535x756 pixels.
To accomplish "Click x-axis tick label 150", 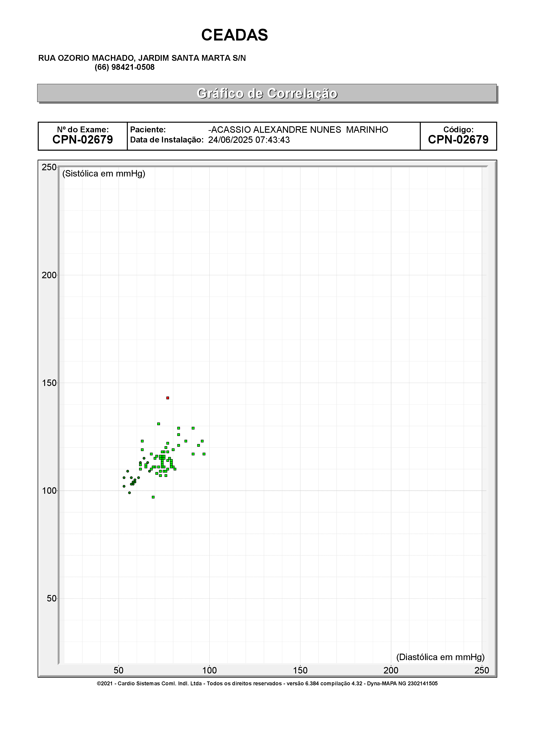I will pyautogui.click(x=300, y=670).
